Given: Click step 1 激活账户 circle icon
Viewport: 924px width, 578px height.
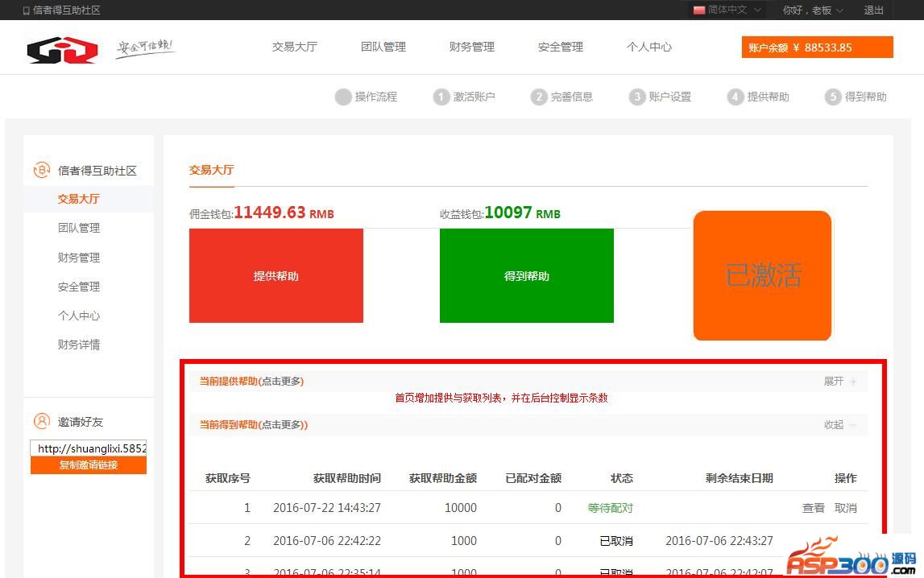Looking at the screenshot, I should (x=441, y=97).
